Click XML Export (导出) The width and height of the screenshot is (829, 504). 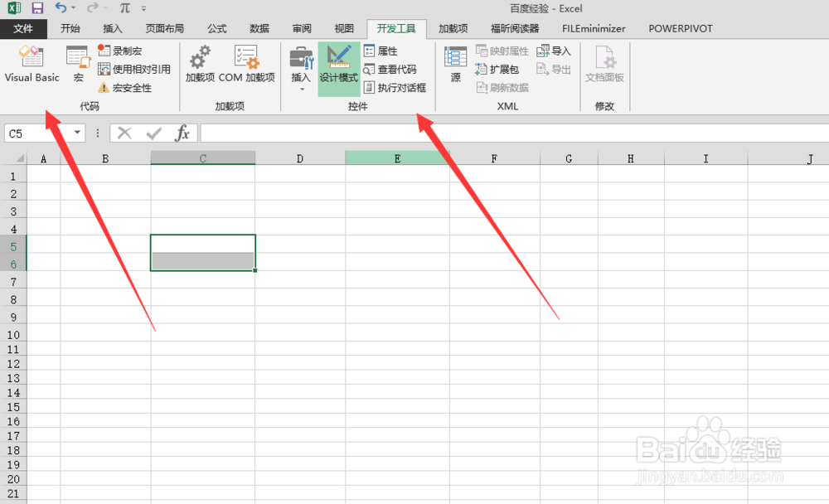pos(554,70)
